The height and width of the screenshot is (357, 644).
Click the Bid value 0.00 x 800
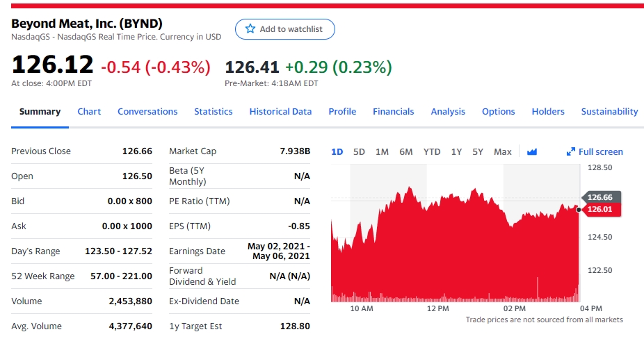click(130, 201)
